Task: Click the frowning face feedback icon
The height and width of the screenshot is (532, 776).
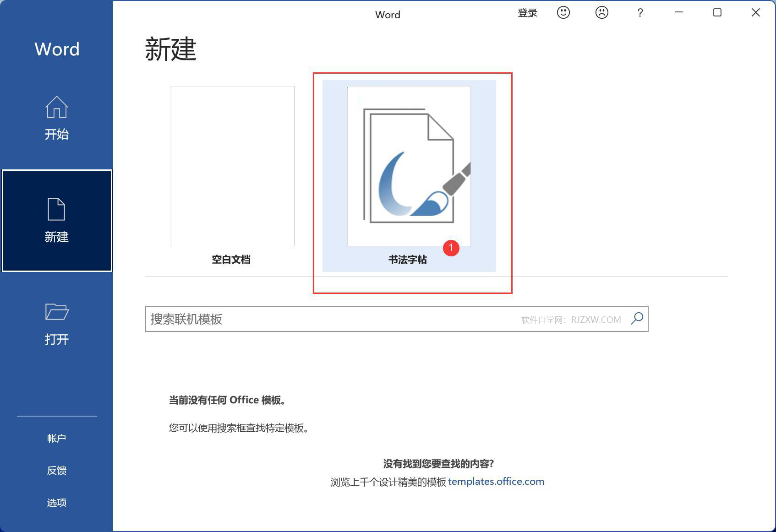Action: coord(601,13)
